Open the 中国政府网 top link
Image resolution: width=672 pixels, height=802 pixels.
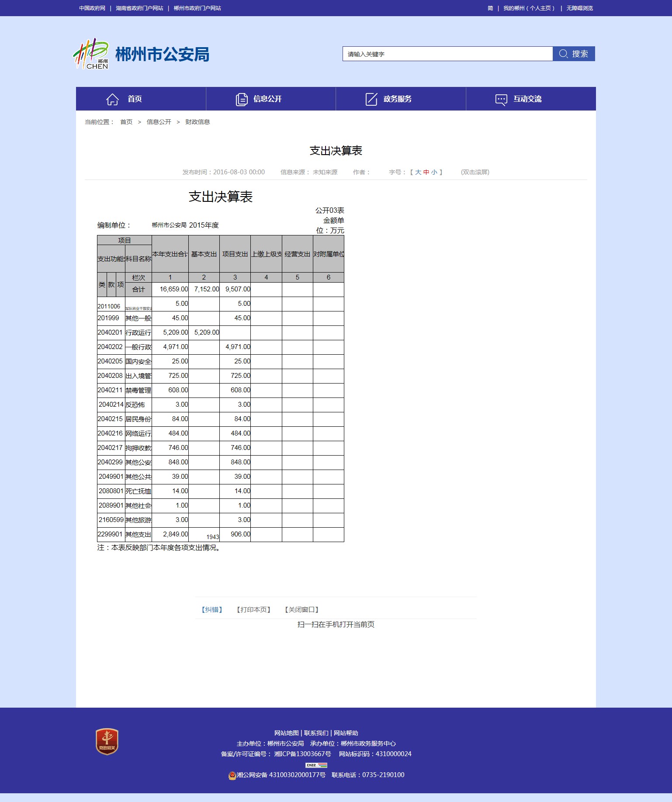click(92, 8)
